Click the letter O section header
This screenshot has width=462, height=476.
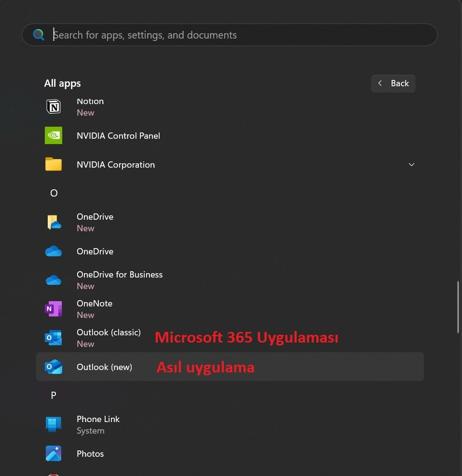(x=54, y=193)
